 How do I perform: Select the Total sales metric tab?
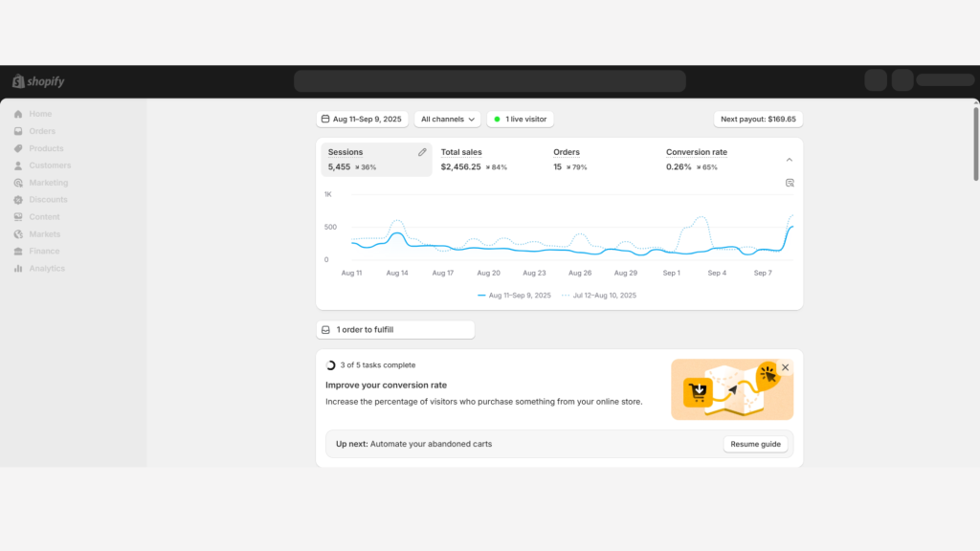pos(474,159)
